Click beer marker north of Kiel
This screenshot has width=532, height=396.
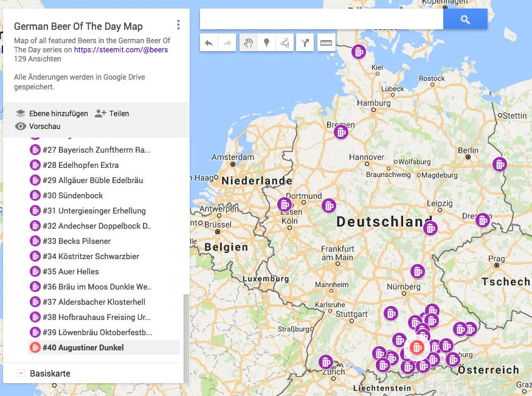pos(359,52)
